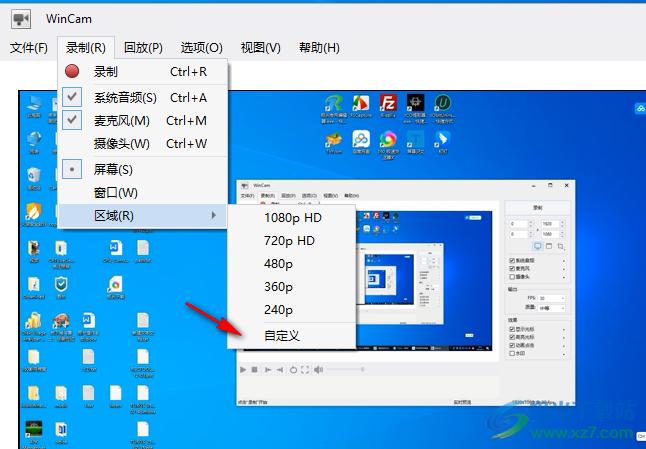Enable 摄像头 checkbox in previewed side panel
The image size is (646, 449).
click(512, 277)
